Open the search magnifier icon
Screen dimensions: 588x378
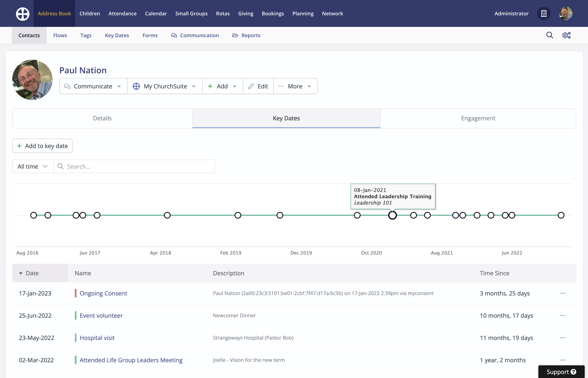pos(550,35)
